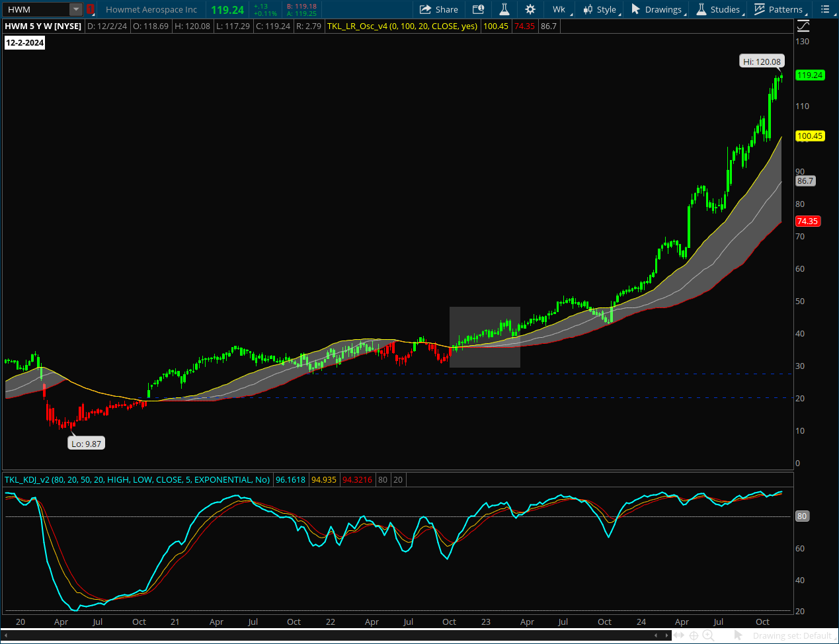Click the Patterns chart icon
839x644 pixels.
point(760,9)
